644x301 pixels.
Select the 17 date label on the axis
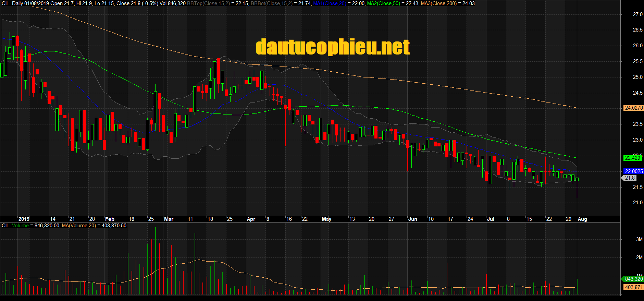(450, 219)
